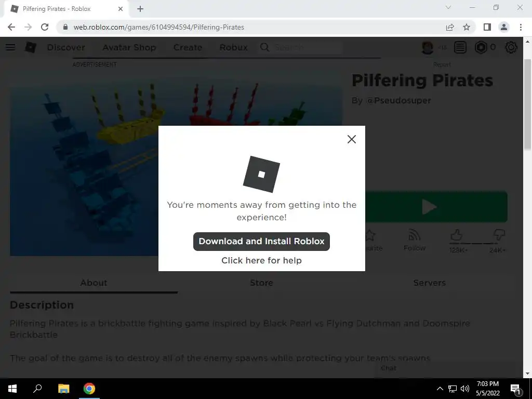Show hidden system tray icons
The width and height of the screenshot is (532, 399).
tap(440, 389)
